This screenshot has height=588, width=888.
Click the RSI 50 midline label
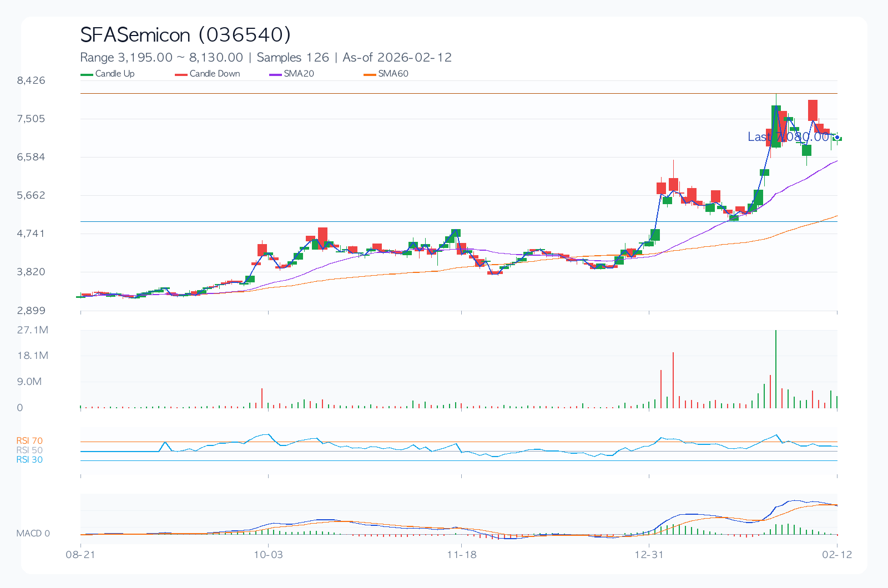[x=29, y=450]
